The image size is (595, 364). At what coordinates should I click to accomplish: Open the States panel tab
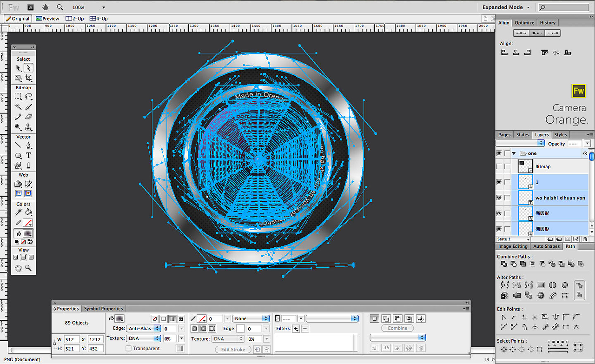[523, 135]
